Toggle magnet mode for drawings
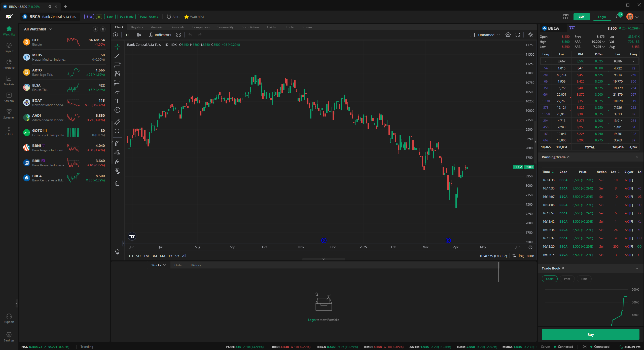This screenshot has height=350, width=644. 117,143
